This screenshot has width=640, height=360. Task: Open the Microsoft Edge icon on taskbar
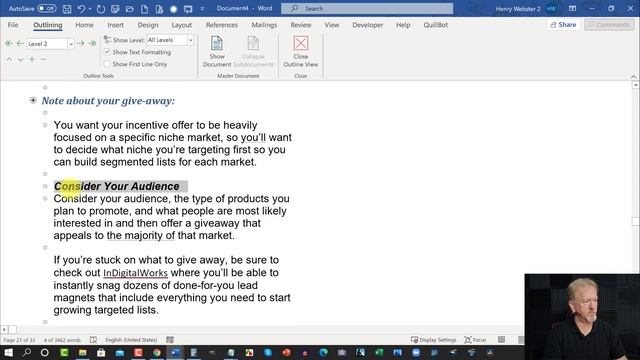tap(323, 352)
